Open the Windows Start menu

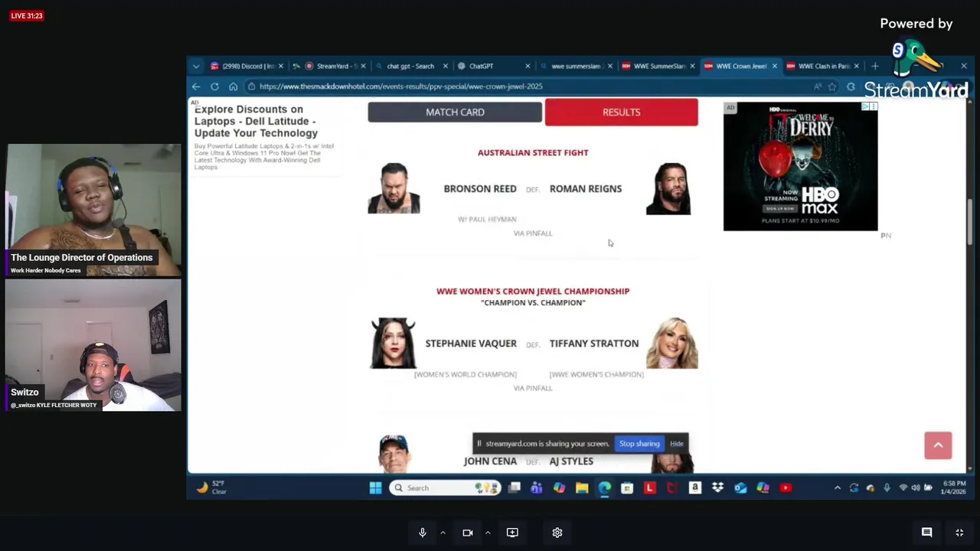pos(375,488)
